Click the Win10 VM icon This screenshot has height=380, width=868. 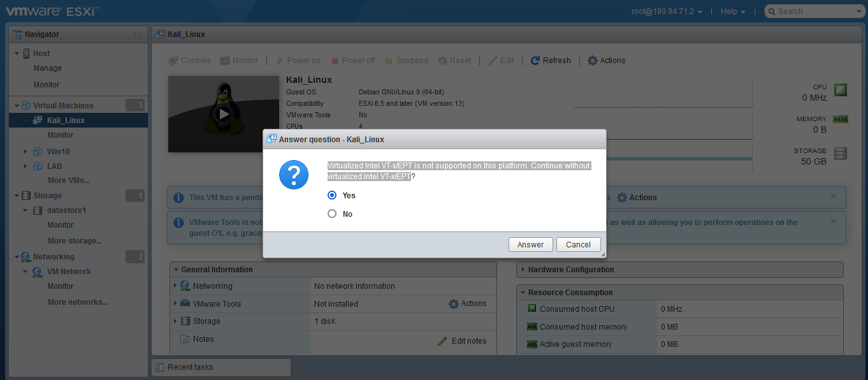[x=37, y=152]
